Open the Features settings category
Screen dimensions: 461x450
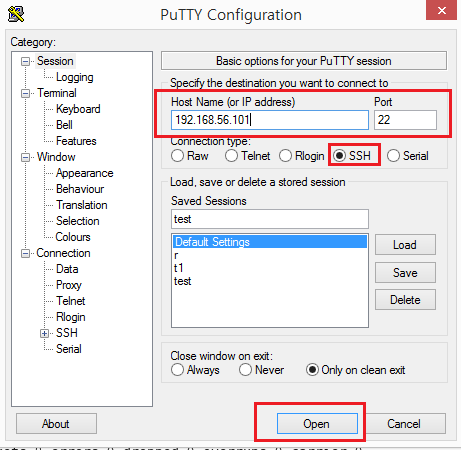pyautogui.click(x=76, y=141)
